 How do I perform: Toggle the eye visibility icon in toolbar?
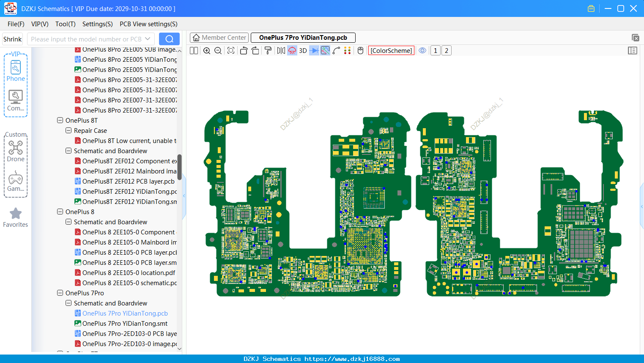click(x=422, y=51)
